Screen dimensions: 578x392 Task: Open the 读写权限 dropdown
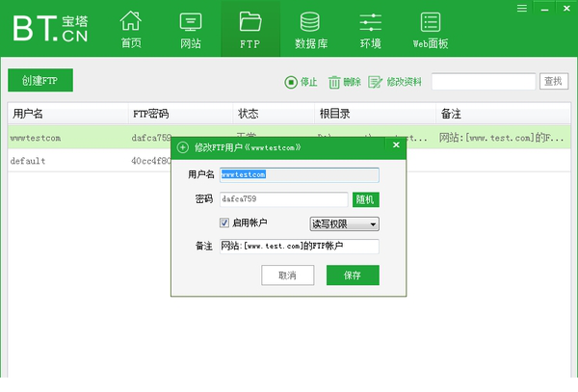click(344, 223)
